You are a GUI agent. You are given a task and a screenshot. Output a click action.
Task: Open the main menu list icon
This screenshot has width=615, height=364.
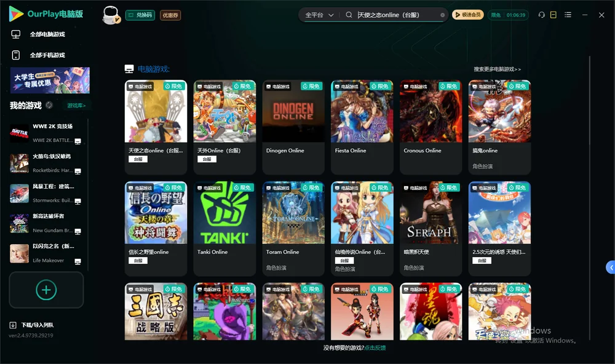coord(568,15)
